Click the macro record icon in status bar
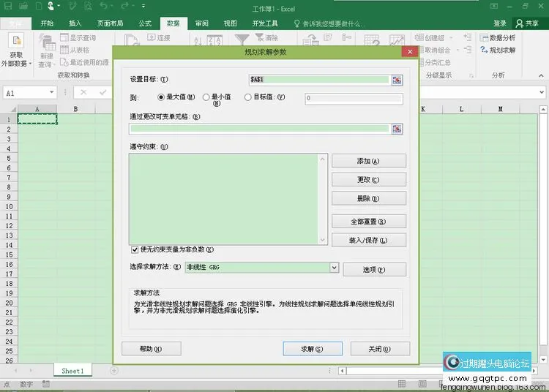This screenshot has height=392, width=549. [x=46, y=384]
